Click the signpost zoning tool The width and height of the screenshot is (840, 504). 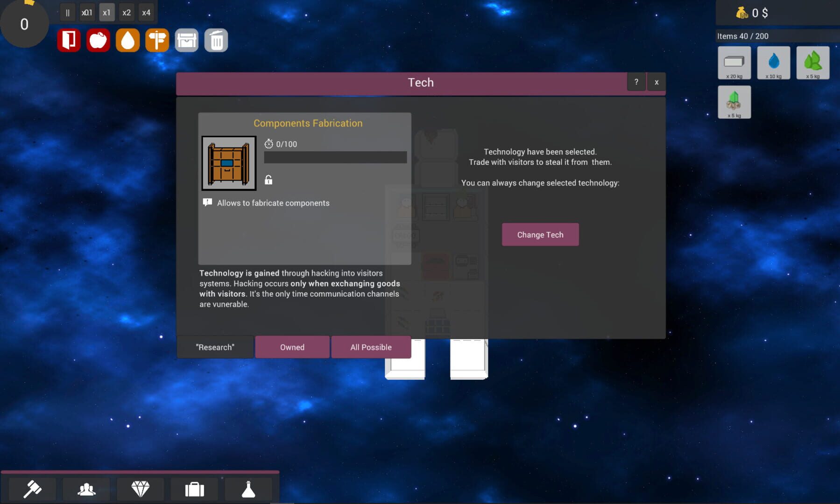(157, 40)
